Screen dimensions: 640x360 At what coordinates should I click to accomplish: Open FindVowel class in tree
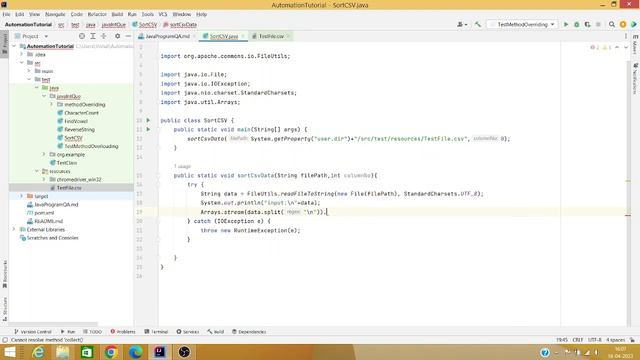tap(76, 121)
